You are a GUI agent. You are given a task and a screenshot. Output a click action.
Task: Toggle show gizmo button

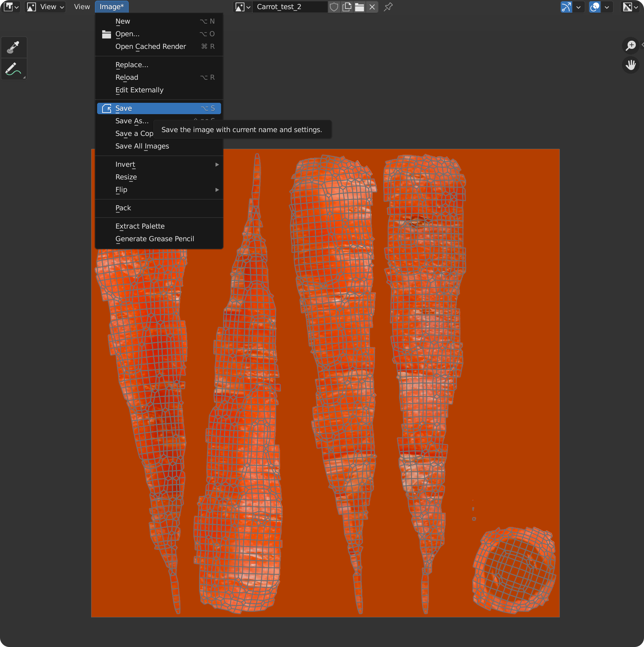[566, 7]
